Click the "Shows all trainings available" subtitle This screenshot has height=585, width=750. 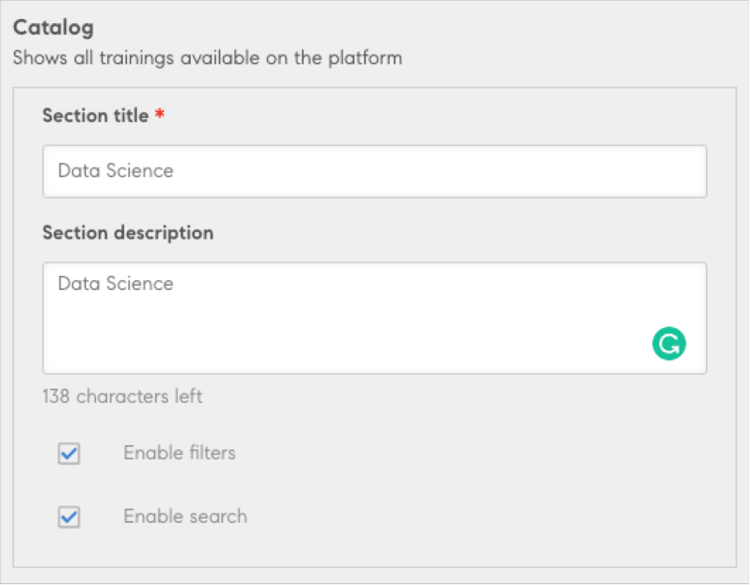coord(207,58)
